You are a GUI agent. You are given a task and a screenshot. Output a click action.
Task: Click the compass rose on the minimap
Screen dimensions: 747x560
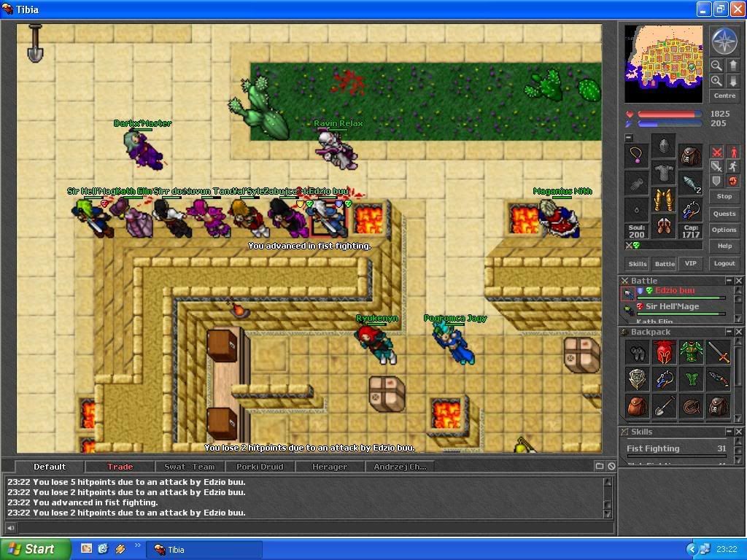[724, 41]
